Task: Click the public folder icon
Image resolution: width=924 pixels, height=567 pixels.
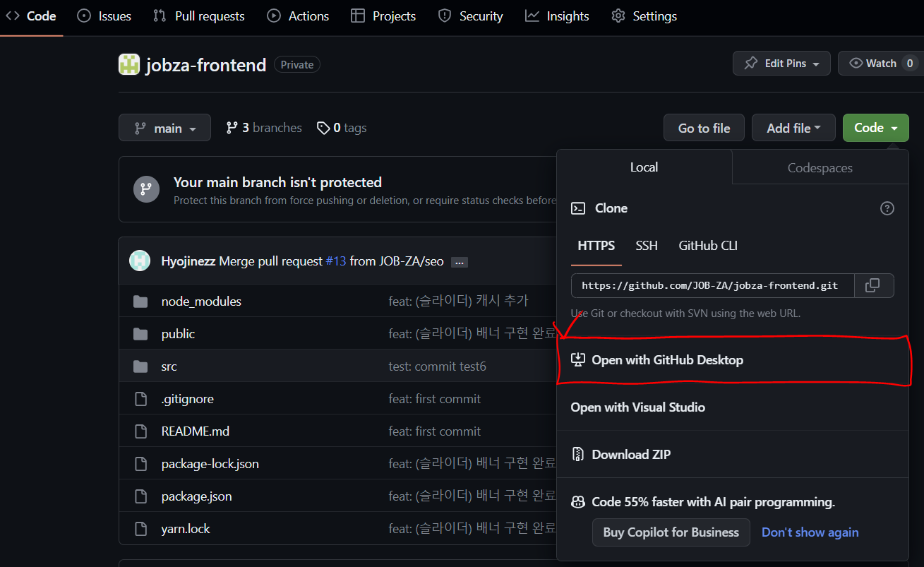Action: (x=140, y=334)
